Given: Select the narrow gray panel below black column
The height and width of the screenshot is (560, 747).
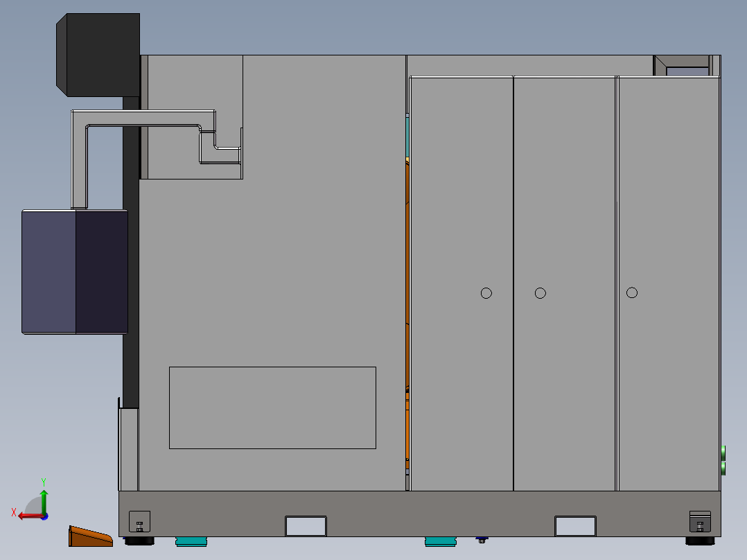Looking at the screenshot, I should coord(129,449).
